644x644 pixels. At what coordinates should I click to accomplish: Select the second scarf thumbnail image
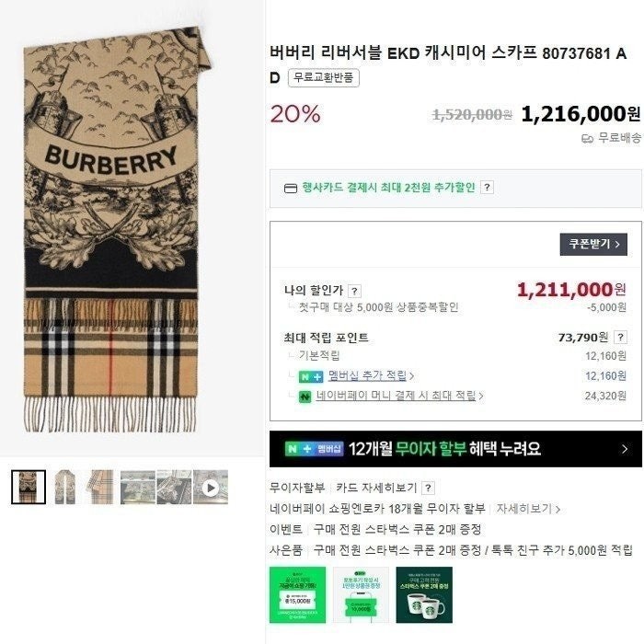coord(65,488)
